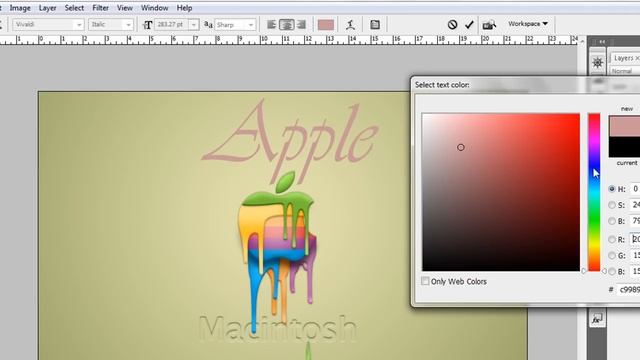The image size is (640, 360).
Task: Open the wheel-shaped panel icon beside Layers
Action: tap(598, 62)
